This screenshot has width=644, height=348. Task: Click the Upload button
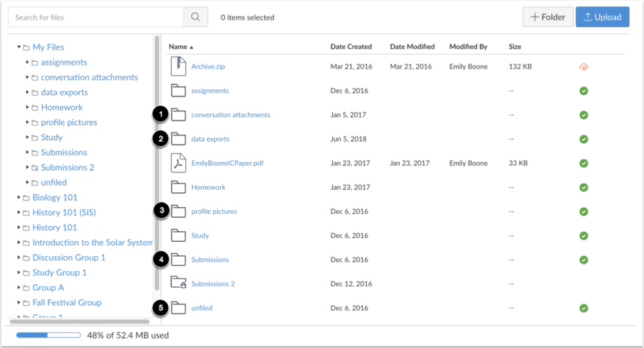click(x=602, y=17)
